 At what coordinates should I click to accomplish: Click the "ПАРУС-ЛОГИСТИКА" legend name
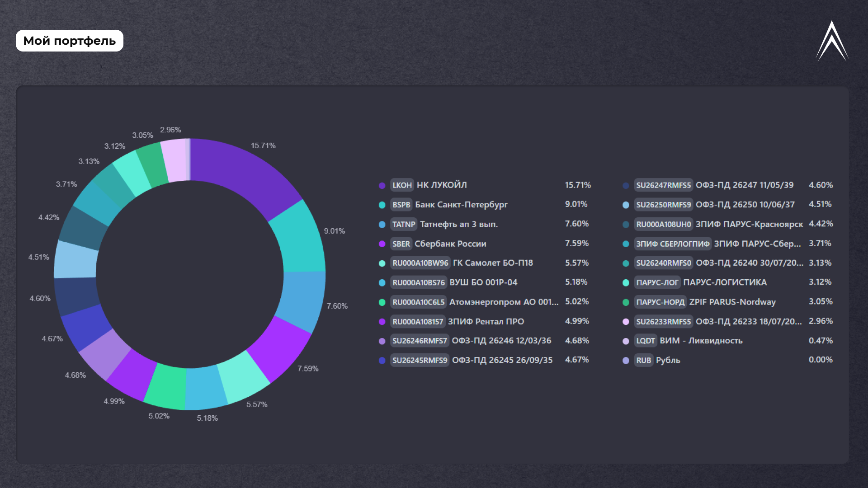(725, 282)
